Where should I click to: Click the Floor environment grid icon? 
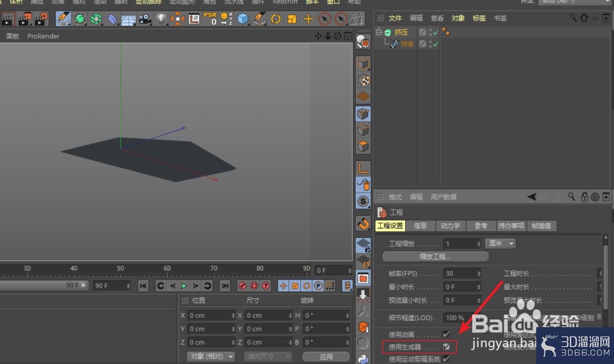click(x=128, y=19)
